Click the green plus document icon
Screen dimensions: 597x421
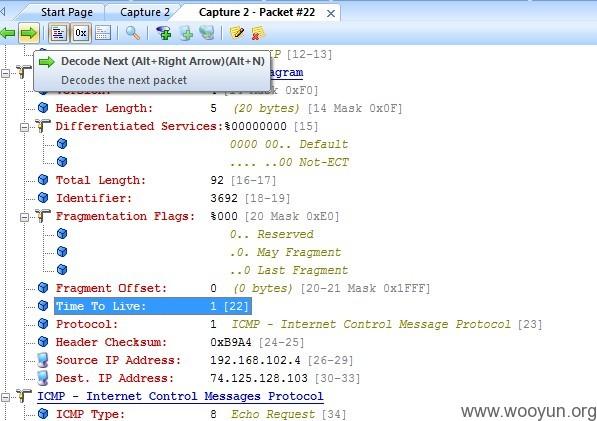coord(186,33)
